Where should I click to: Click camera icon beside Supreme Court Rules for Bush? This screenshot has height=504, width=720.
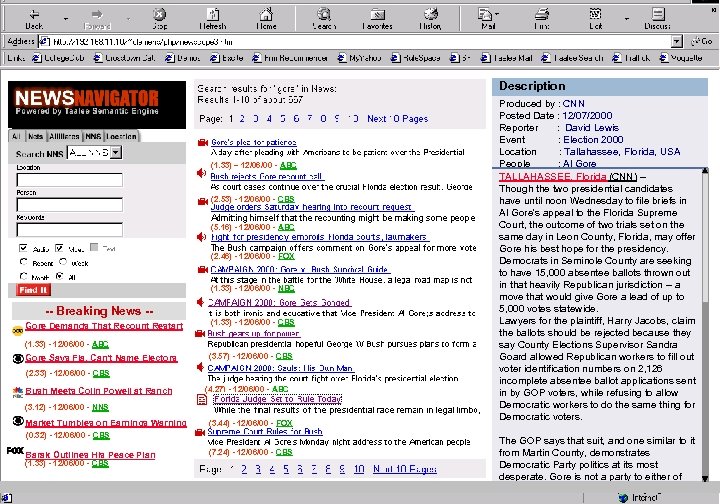pyautogui.click(x=200, y=432)
